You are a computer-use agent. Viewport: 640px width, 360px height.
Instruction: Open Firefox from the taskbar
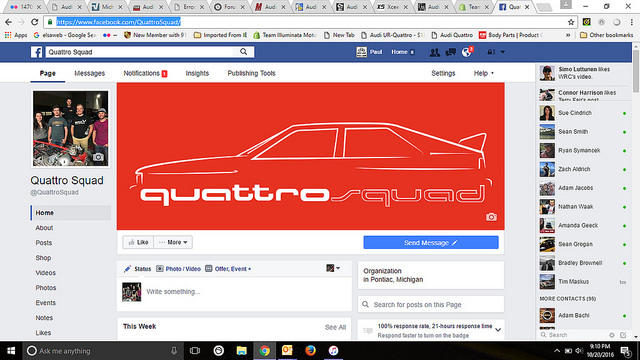pos(310,351)
